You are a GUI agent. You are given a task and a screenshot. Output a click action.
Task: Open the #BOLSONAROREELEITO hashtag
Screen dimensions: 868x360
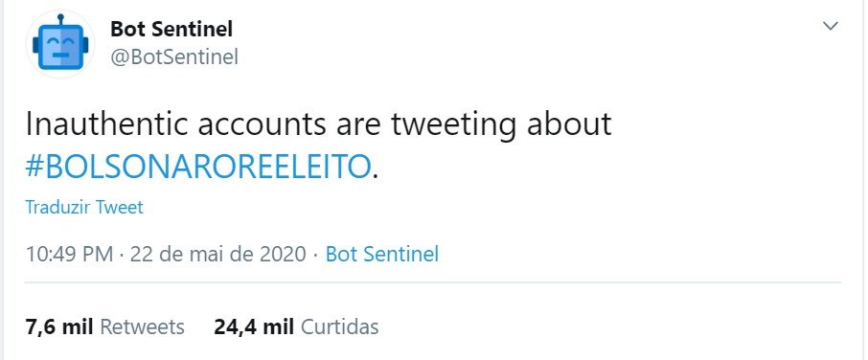pos(197,167)
